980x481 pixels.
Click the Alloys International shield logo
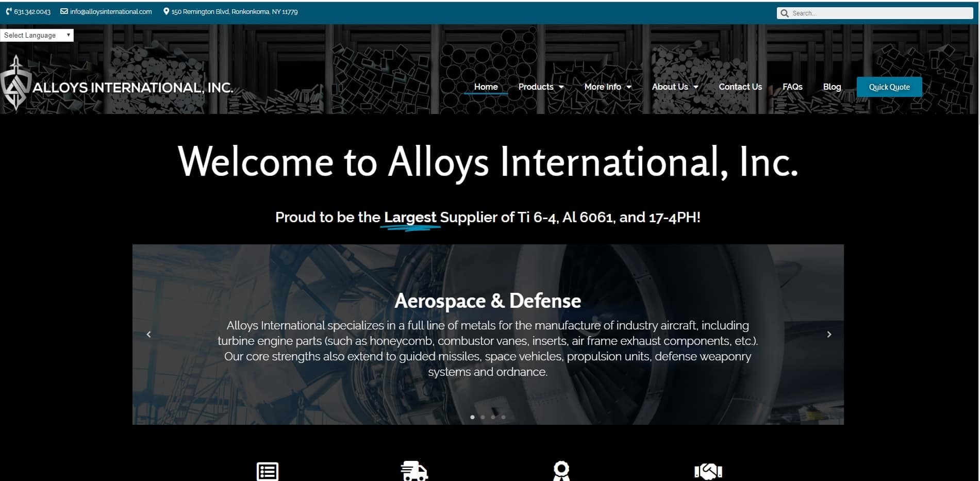point(15,82)
